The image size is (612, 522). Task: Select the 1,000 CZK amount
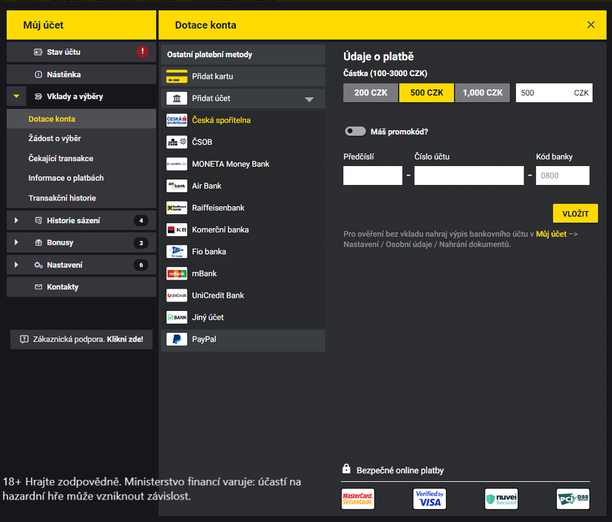(482, 93)
